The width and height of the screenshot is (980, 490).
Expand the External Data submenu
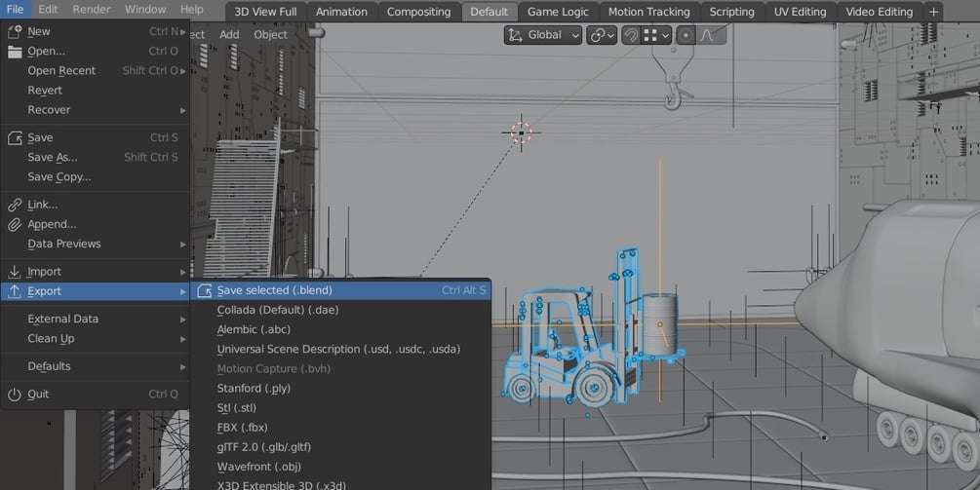[x=95, y=319]
